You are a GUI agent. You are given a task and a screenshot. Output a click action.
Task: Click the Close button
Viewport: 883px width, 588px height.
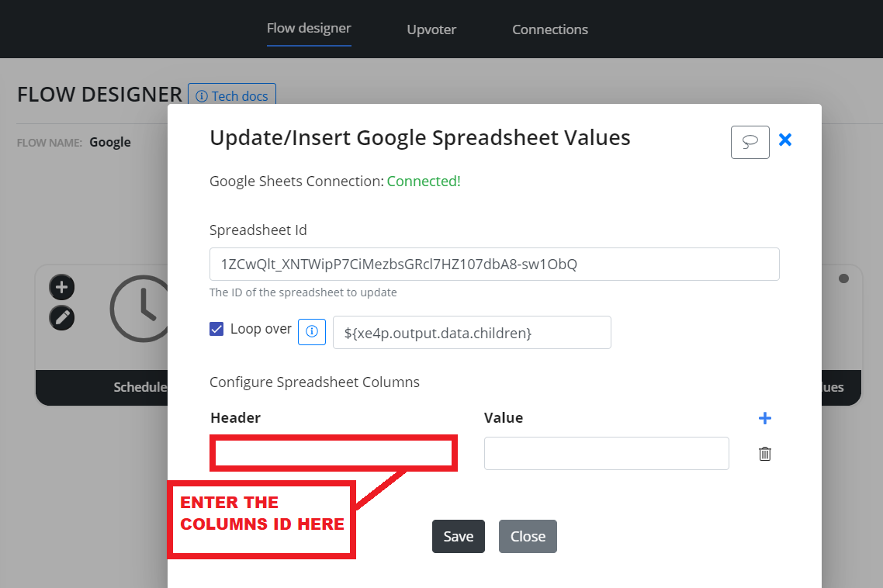[528, 536]
